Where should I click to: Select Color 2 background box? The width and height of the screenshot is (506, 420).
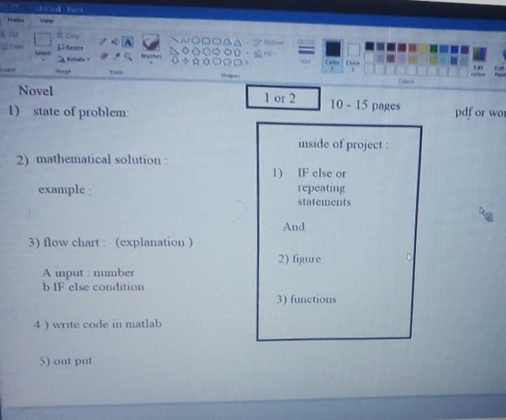pyautogui.click(x=353, y=56)
